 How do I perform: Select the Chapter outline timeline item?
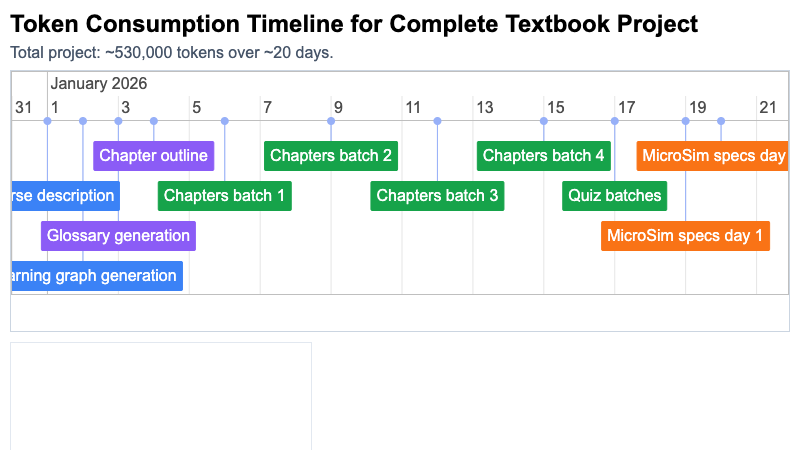coord(154,156)
